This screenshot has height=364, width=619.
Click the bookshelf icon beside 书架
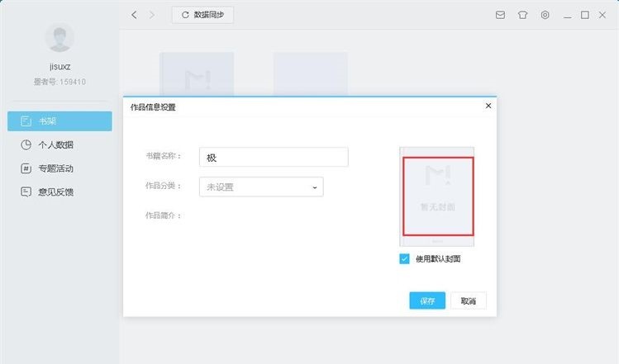click(x=26, y=121)
